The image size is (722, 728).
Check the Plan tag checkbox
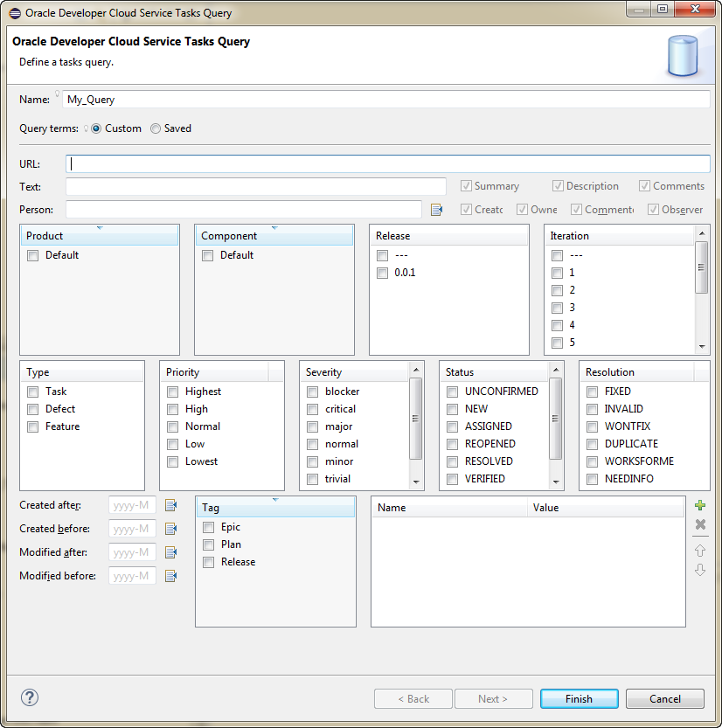209,544
